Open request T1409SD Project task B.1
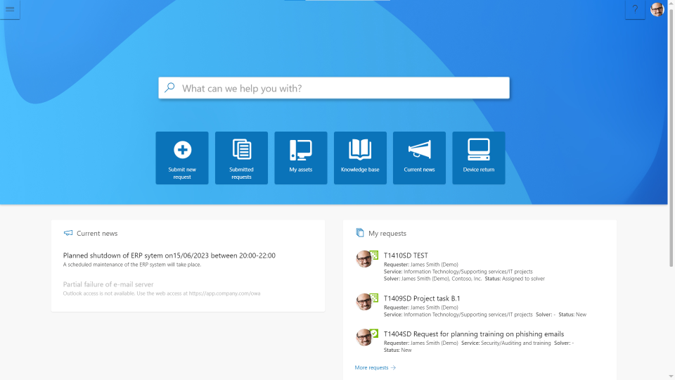 tap(422, 298)
